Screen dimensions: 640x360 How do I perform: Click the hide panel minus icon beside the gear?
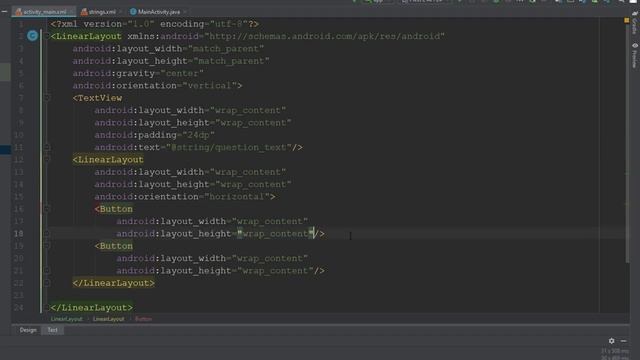[x=623, y=340]
